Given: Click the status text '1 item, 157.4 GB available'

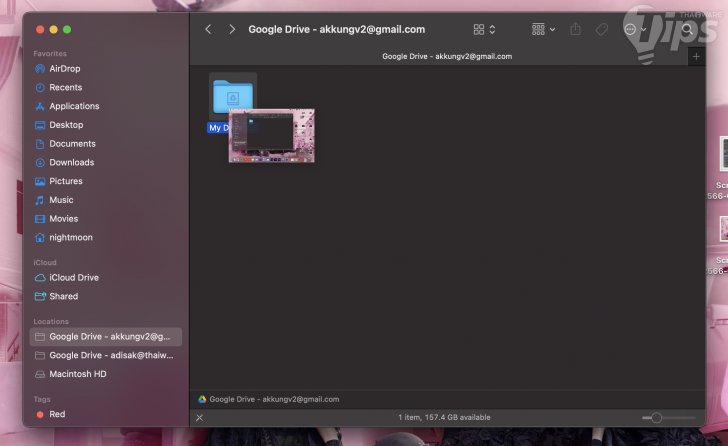Looking at the screenshot, I should click(444, 417).
